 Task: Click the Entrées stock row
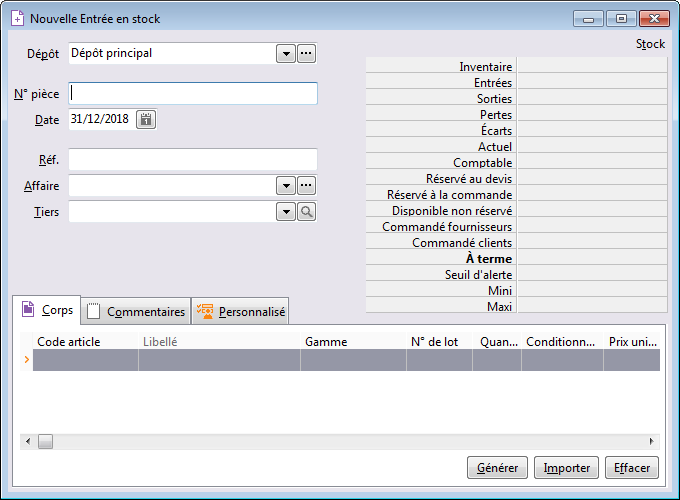[517, 82]
